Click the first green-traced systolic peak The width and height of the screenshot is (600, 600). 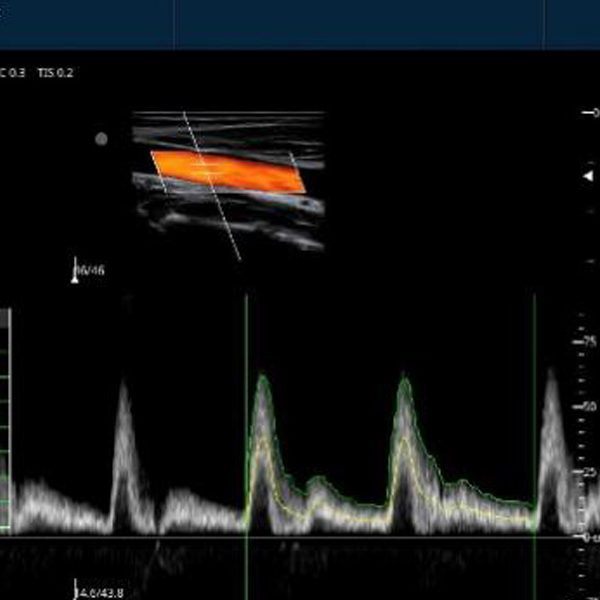(262, 378)
